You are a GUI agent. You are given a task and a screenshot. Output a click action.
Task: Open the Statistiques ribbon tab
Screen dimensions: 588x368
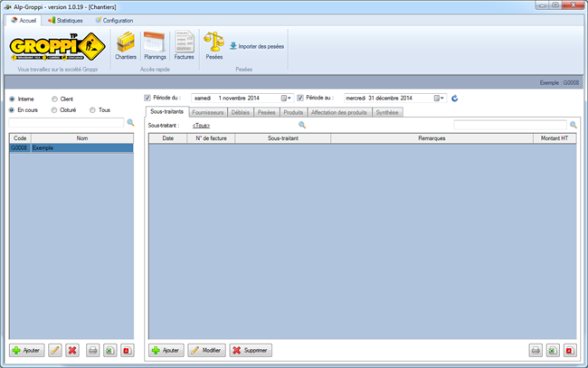(64, 20)
